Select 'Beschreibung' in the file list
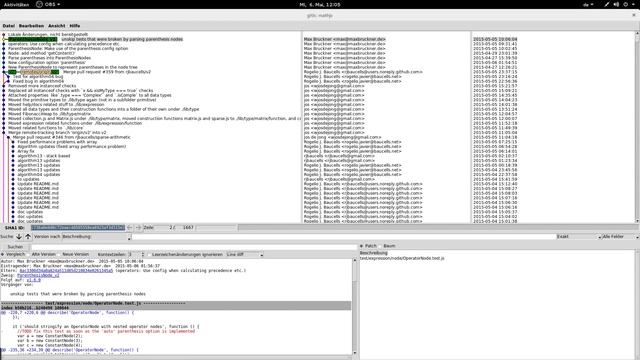The image size is (640, 360). click(373, 253)
